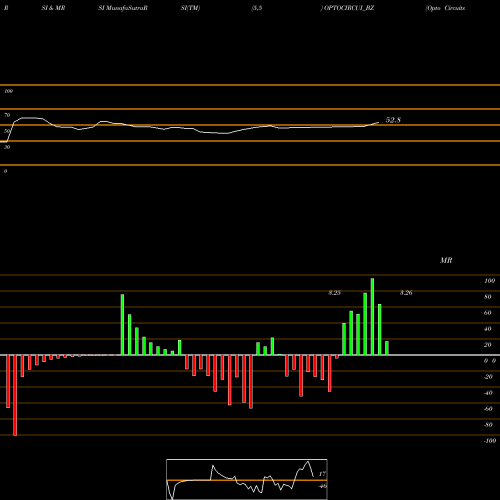
Task: Click the -100 label on MR right axis
Action: pos(490,441)
